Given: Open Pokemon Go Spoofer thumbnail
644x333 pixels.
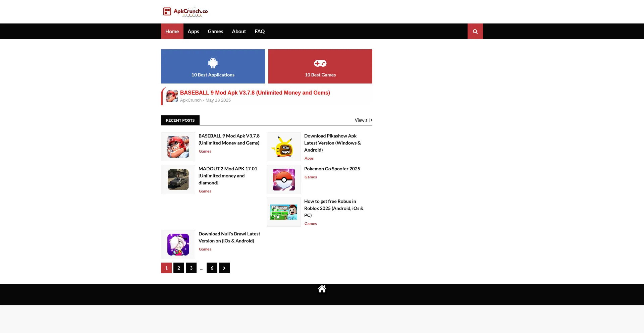Looking at the screenshot, I should tap(284, 179).
